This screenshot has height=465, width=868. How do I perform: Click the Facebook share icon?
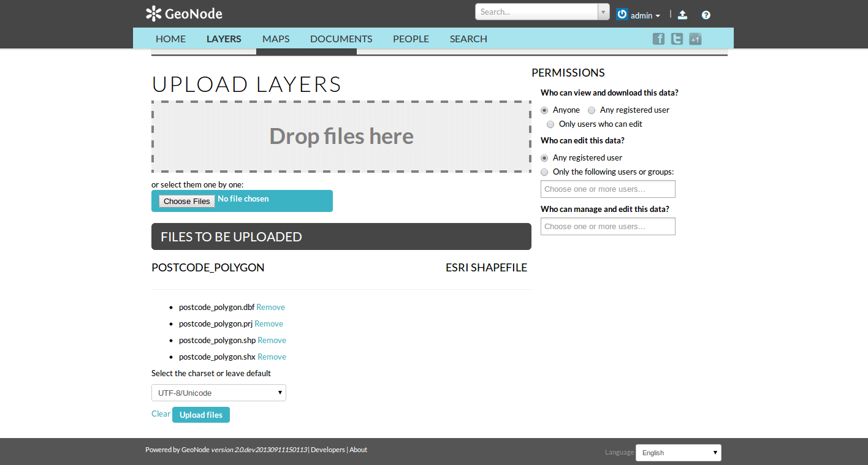click(x=658, y=39)
